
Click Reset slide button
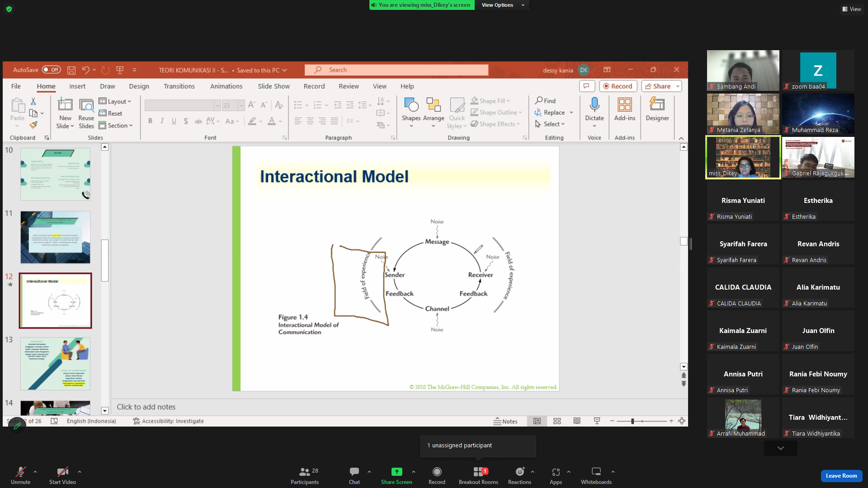pyautogui.click(x=111, y=113)
